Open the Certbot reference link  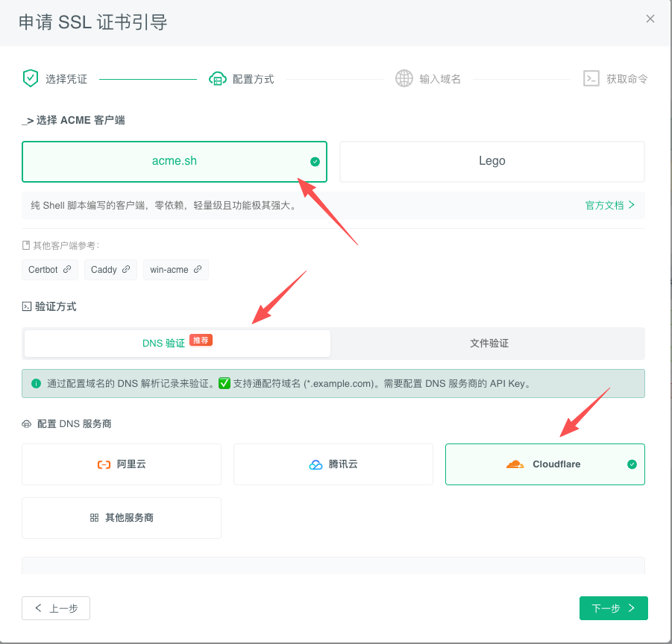50,270
